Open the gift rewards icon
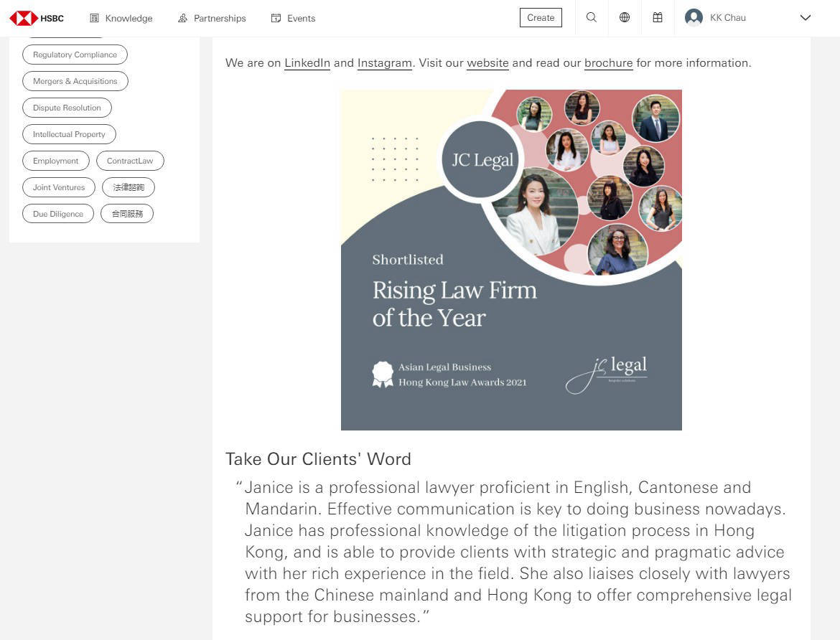This screenshot has width=840, height=640. point(658,18)
